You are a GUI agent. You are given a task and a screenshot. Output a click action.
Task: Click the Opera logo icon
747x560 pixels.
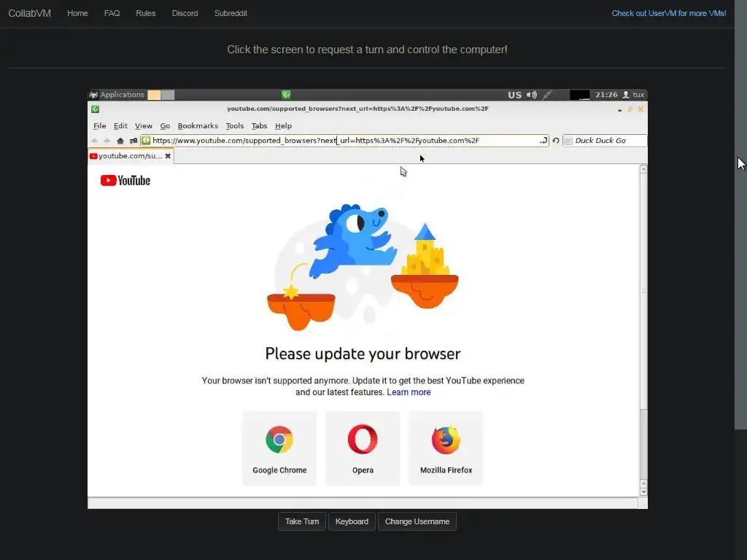pos(363,439)
